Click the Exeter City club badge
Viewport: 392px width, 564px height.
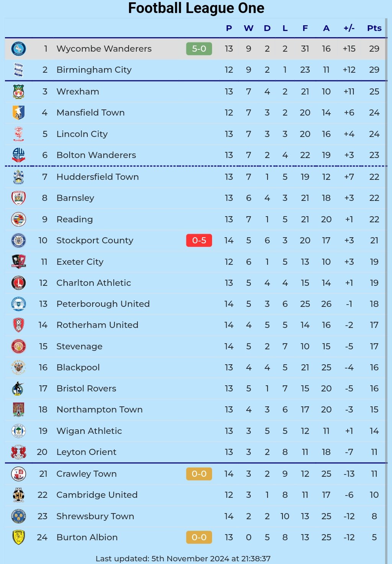[x=18, y=262]
